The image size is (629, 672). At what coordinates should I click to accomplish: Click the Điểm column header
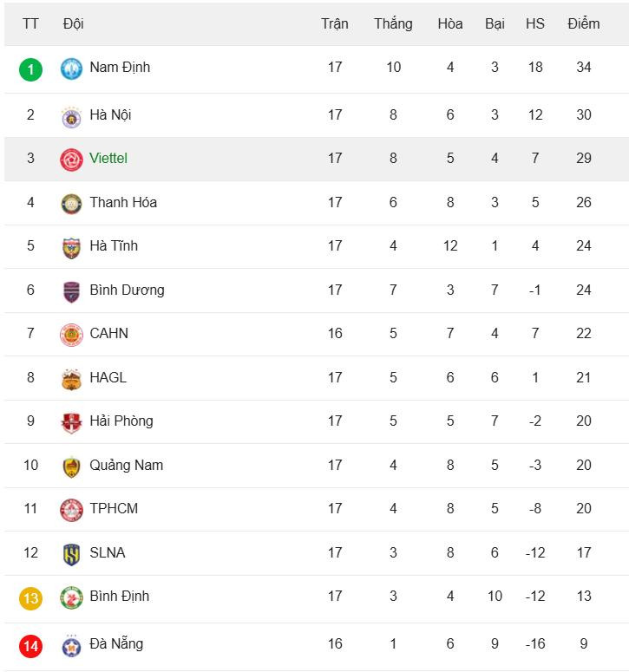(x=583, y=23)
